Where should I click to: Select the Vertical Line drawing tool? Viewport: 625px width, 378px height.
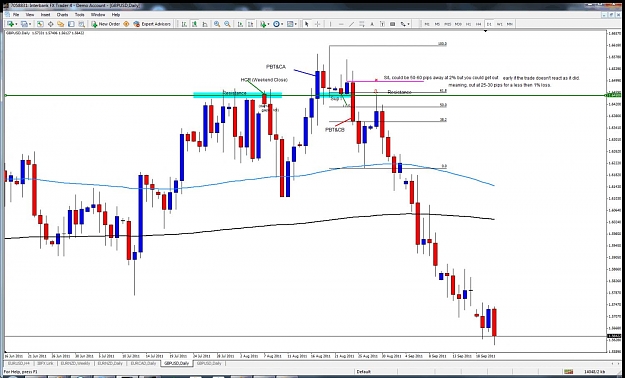(330, 24)
